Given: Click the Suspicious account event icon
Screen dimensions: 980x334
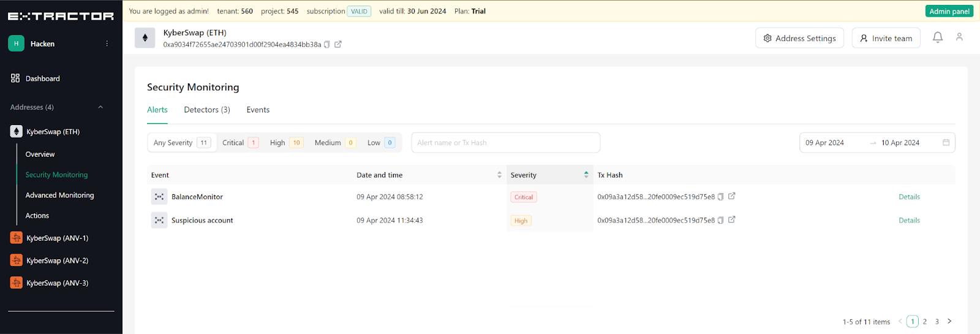Looking at the screenshot, I should click(x=159, y=220).
